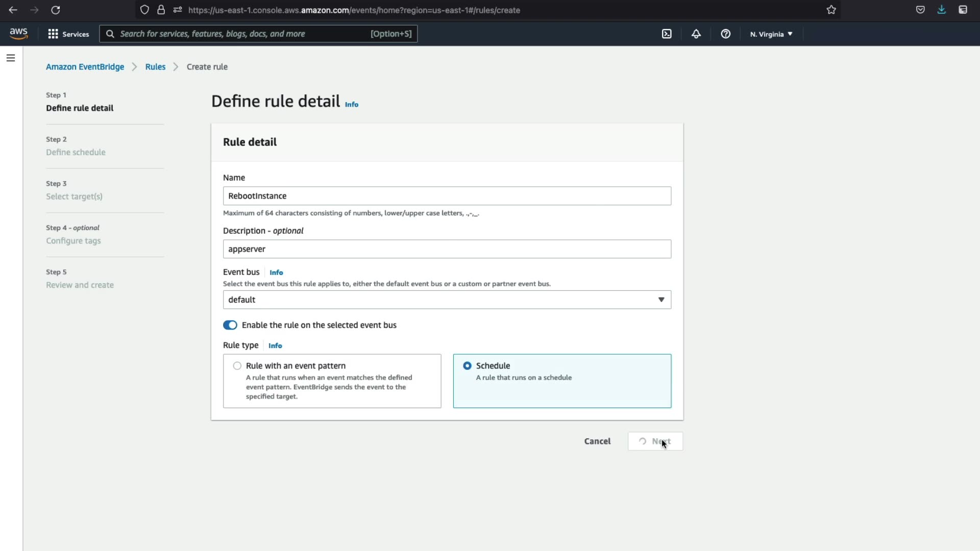Navigate to the Amazon EventBridge breadcrumb
The image size is (980, 551).
coord(85,67)
